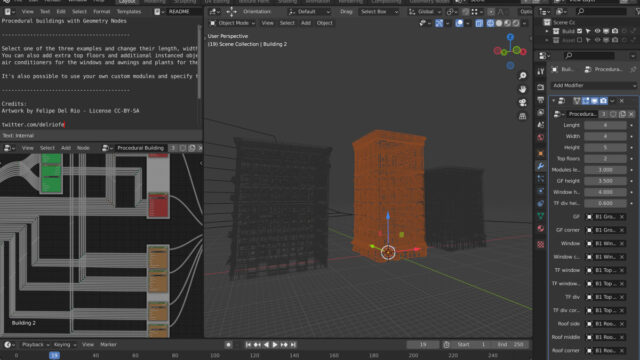Switch orthographic grid view icon in viewport
Image resolution: width=640 pixels, height=360 pixels.
pos(522,116)
